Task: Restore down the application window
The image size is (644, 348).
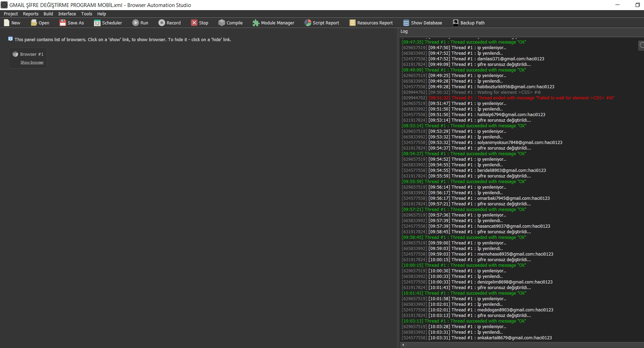Action: click(x=637, y=5)
